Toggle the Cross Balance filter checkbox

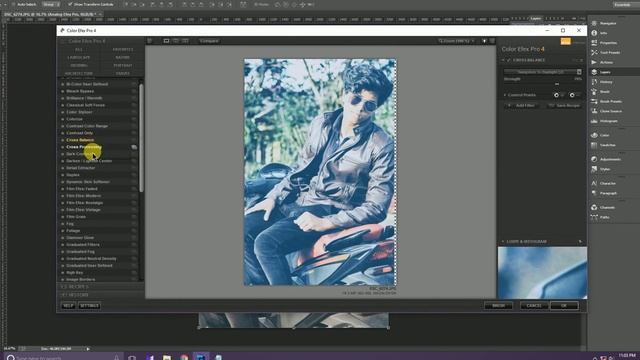(509, 60)
